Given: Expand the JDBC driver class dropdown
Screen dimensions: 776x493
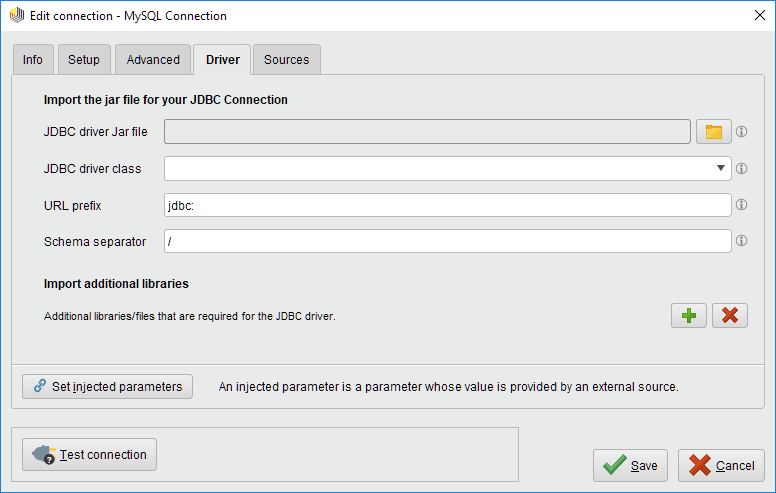Looking at the screenshot, I should click(x=720, y=168).
